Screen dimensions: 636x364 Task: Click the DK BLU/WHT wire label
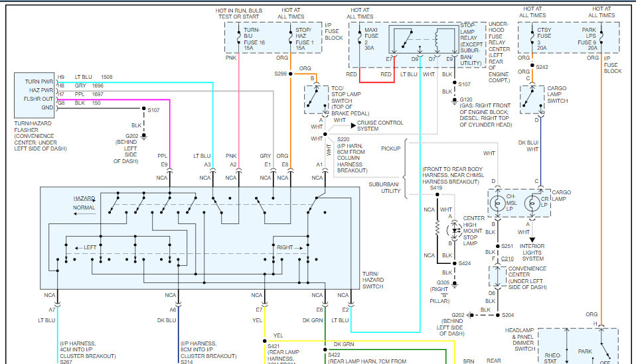(528, 146)
